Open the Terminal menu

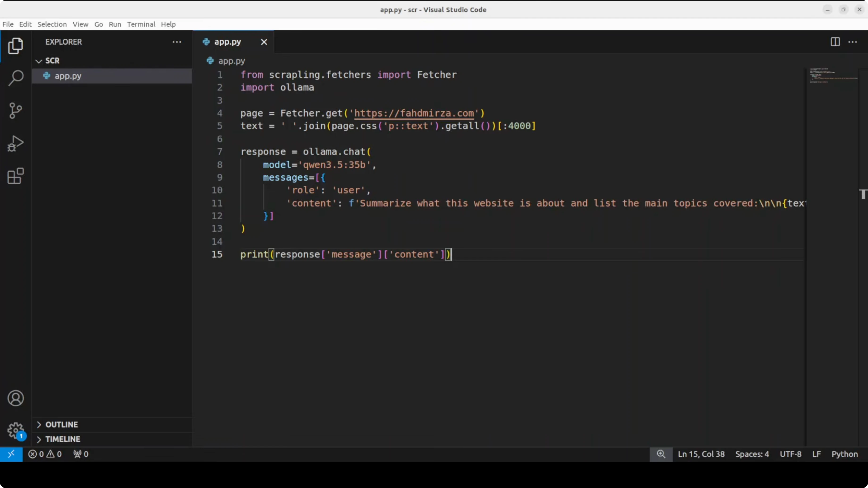tap(141, 24)
